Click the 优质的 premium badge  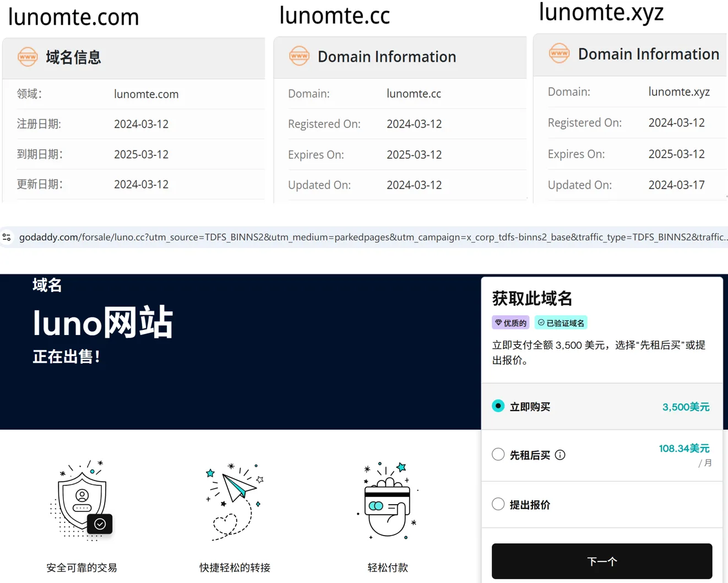pyautogui.click(x=510, y=323)
